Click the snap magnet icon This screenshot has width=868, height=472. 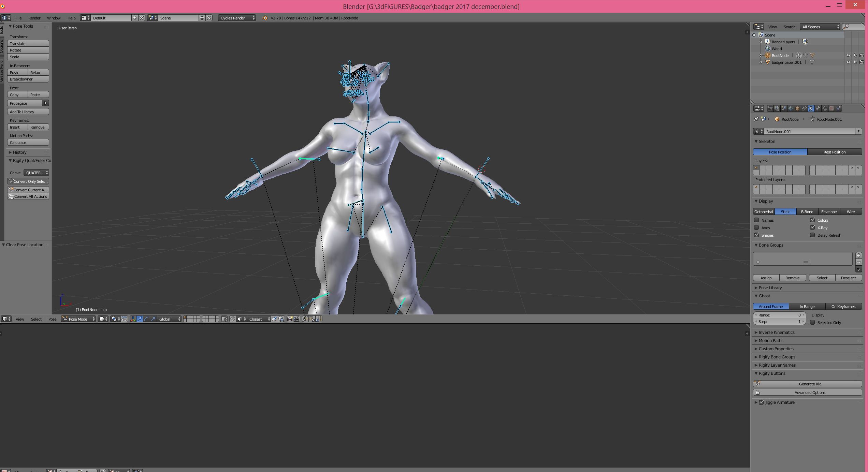point(232,319)
